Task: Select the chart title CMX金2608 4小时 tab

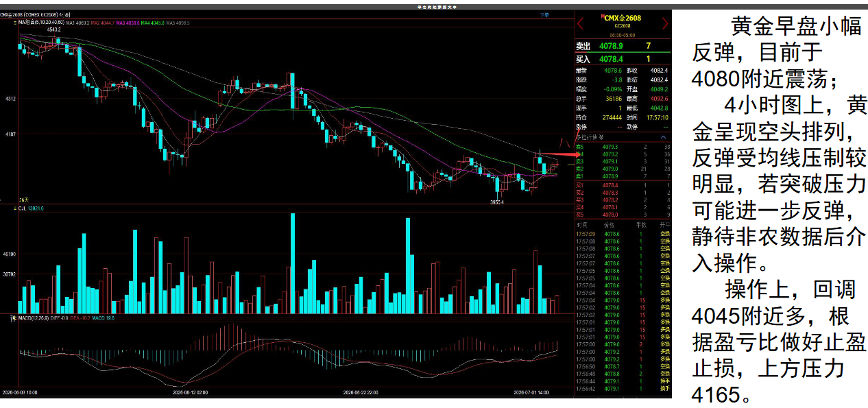Action: [34, 14]
